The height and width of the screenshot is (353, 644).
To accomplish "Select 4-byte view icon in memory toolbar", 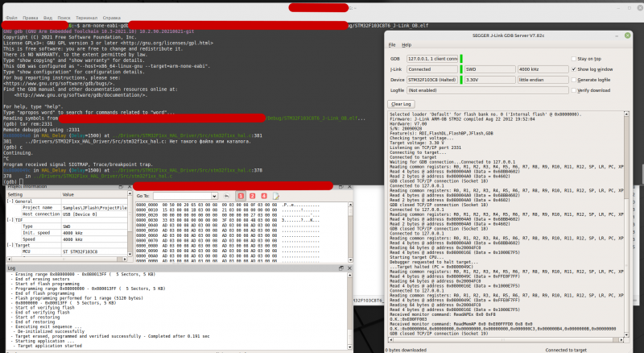I will click(264, 197).
